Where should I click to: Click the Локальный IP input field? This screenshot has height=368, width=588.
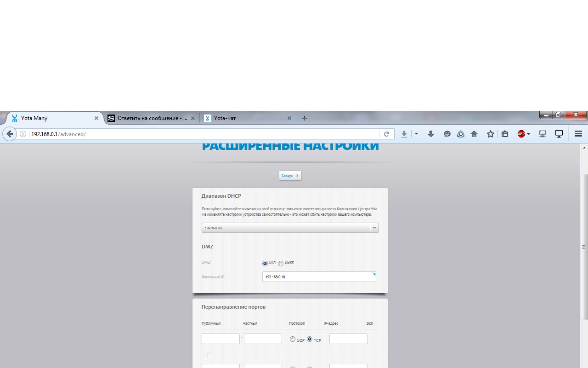coord(318,277)
